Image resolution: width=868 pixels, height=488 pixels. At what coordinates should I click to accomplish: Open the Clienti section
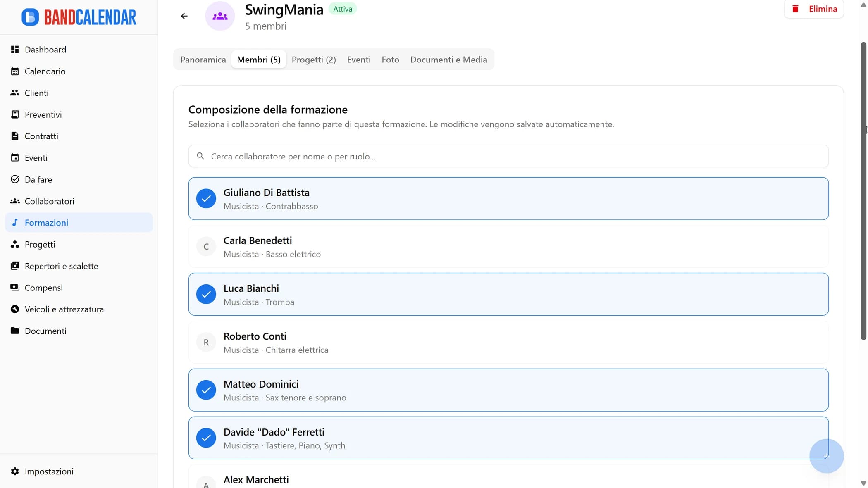pos(36,93)
